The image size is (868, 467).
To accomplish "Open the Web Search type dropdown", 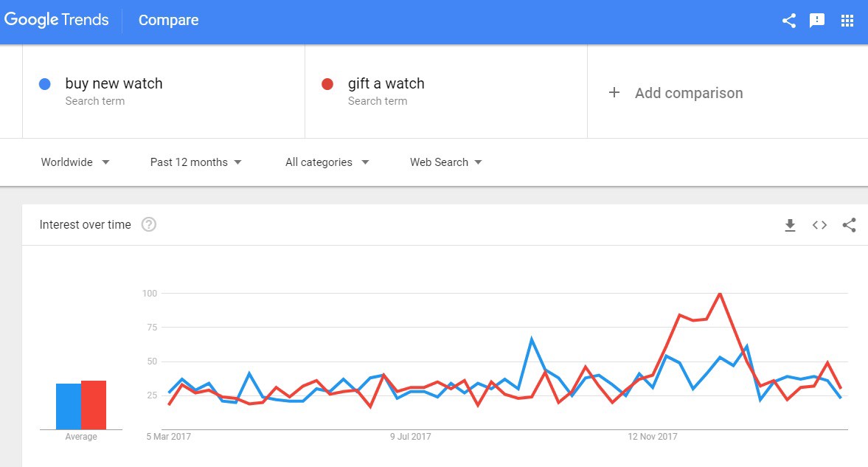I will tap(445, 162).
